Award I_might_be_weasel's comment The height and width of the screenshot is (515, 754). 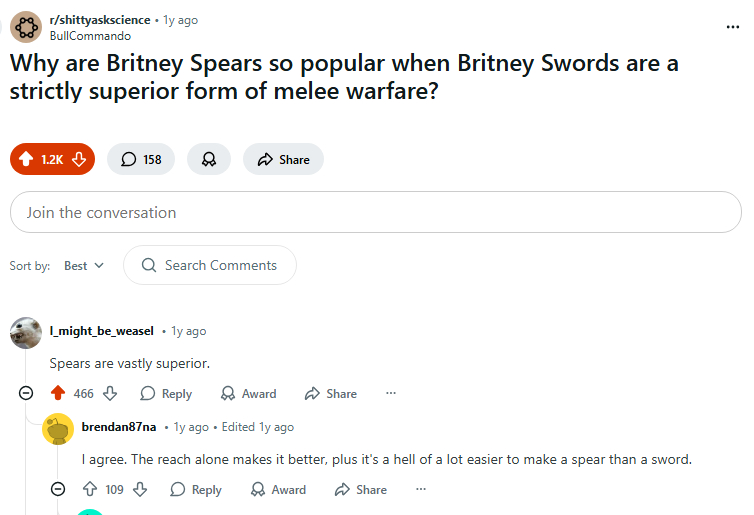pyautogui.click(x=248, y=394)
